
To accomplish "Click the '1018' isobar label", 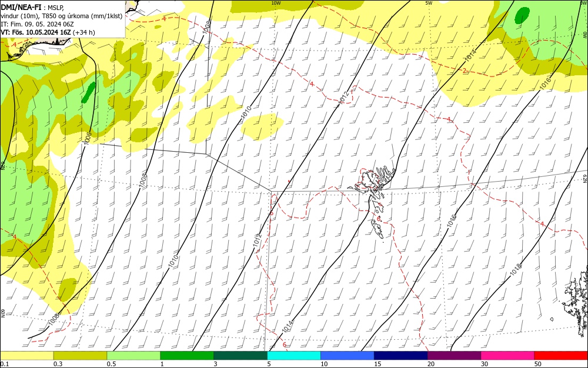I will [516, 270].
